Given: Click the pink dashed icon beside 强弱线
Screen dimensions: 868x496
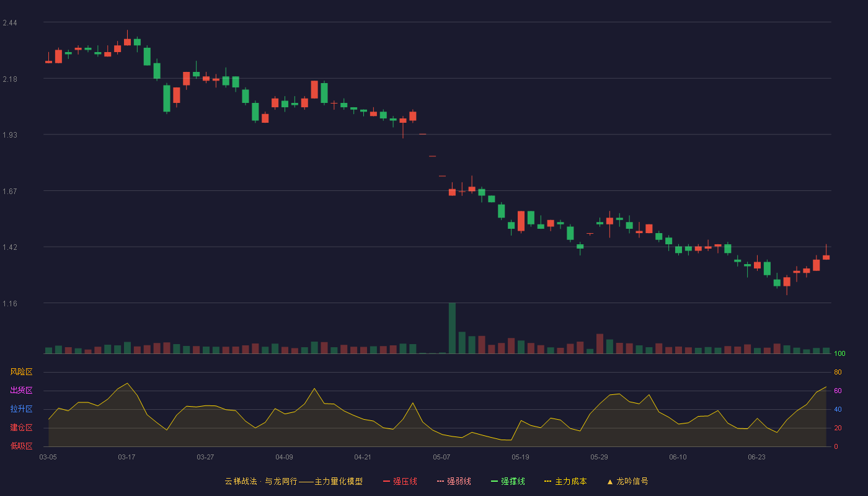Looking at the screenshot, I should point(440,481).
